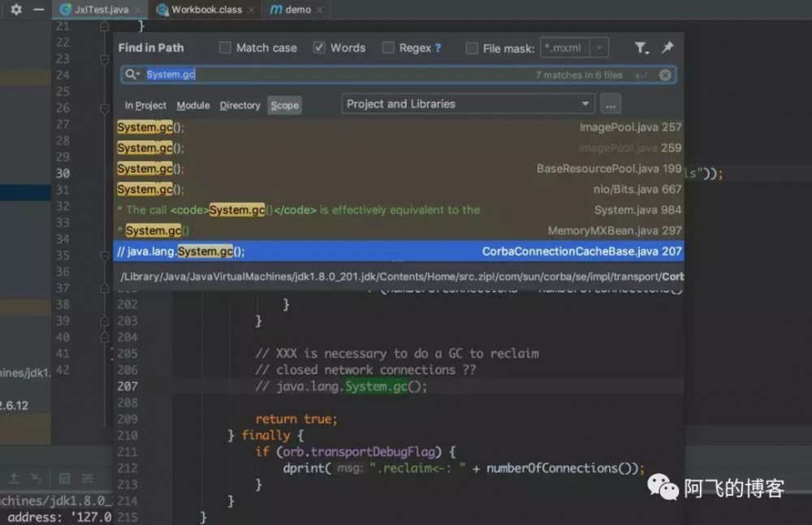Select the MemoryMXBean.java 297 search result
Image resolution: width=812 pixels, height=525 pixels.
398,230
